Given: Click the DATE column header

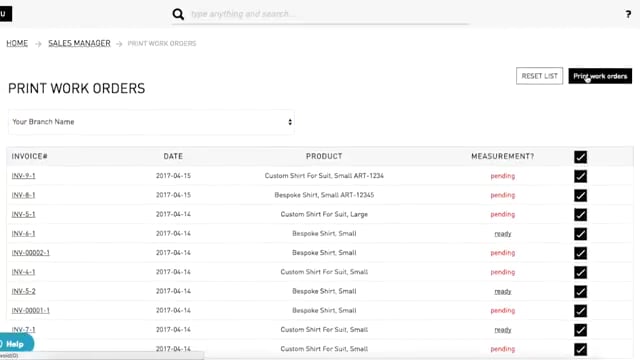Looking at the screenshot, I should pos(173,156).
